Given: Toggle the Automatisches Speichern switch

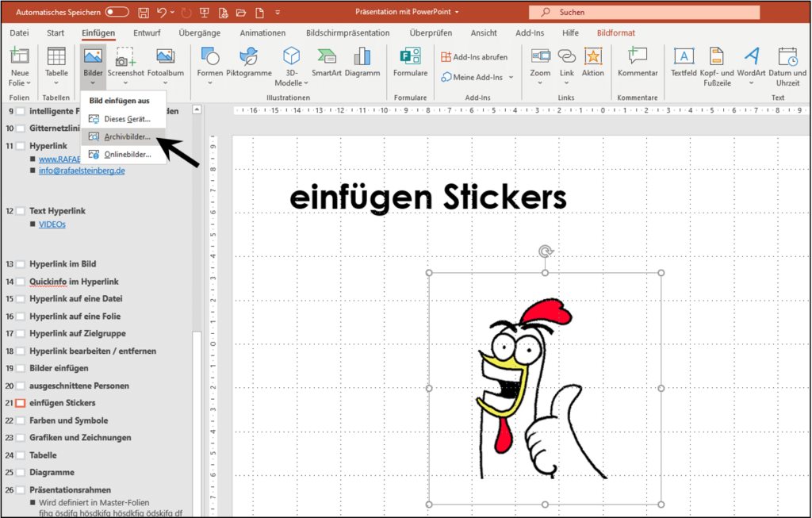Looking at the screenshot, I should 117,12.
